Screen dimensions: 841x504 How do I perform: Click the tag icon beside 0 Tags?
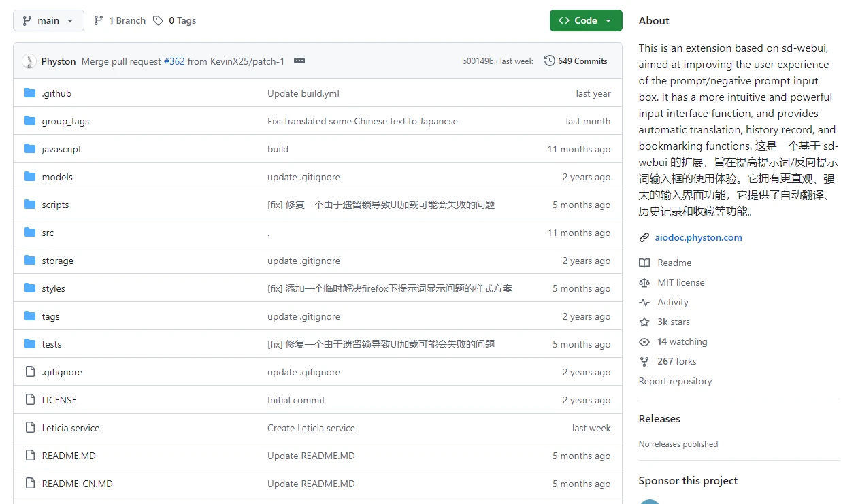tap(158, 20)
